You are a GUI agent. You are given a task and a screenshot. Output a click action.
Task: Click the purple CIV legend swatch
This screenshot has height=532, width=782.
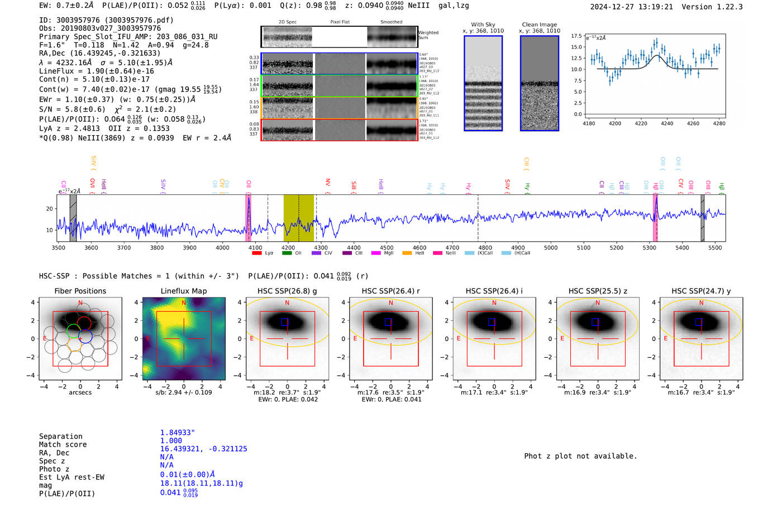pos(316,253)
